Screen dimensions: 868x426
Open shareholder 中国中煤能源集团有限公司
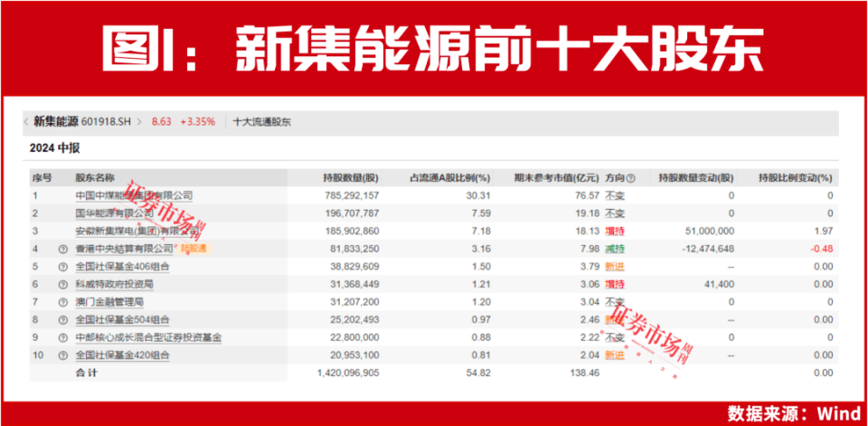pyautogui.click(x=134, y=195)
